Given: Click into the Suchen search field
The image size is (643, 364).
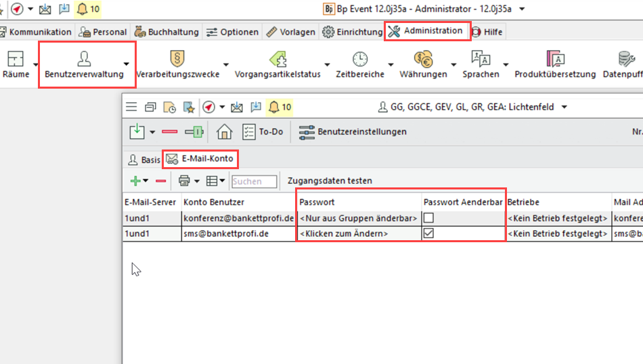Looking at the screenshot, I should click(254, 181).
